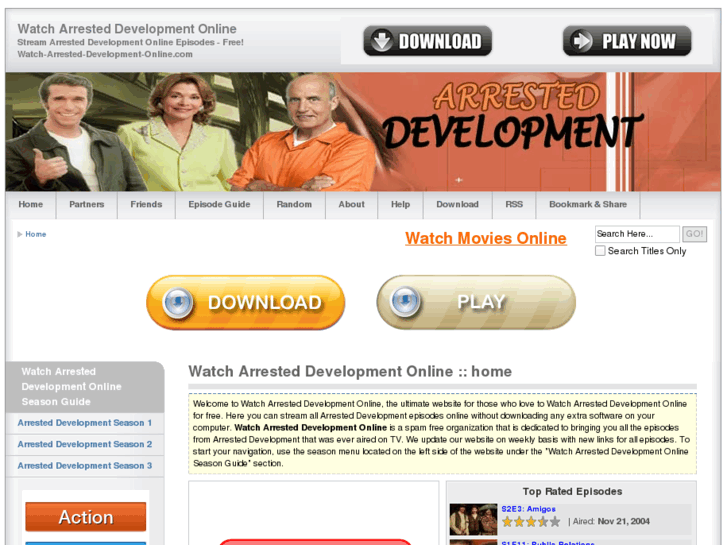The width and height of the screenshot is (727, 545).
Task: Open Arrested Development Season 2
Action: [x=85, y=444]
